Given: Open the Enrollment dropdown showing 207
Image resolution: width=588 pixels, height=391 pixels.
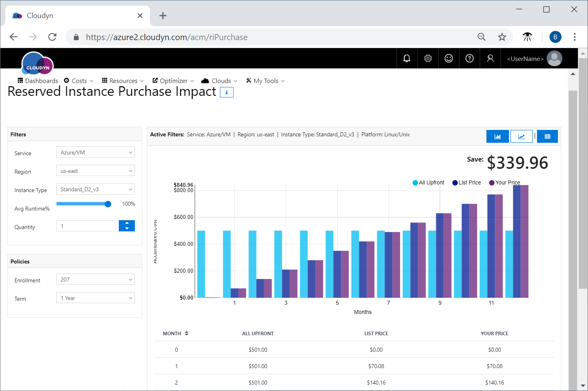Looking at the screenshot, I should [96, 280].
